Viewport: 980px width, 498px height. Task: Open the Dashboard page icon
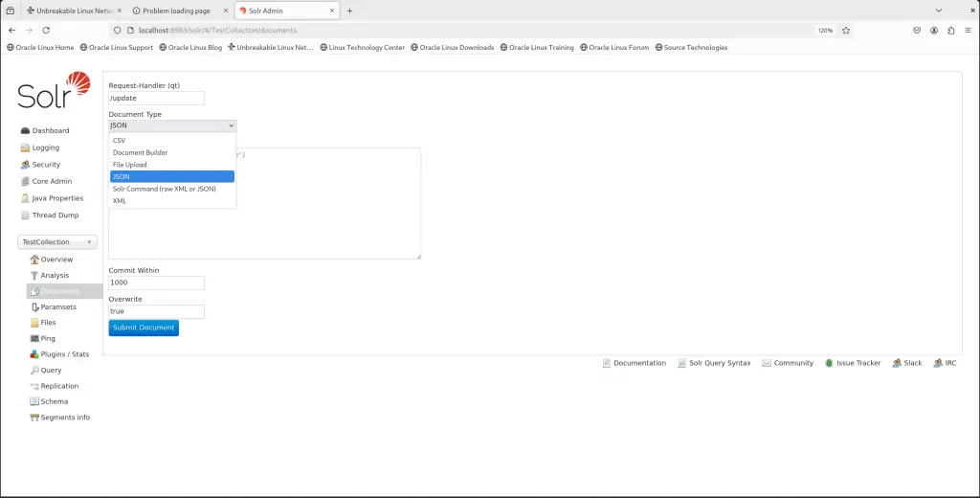(x=25, y=131)
